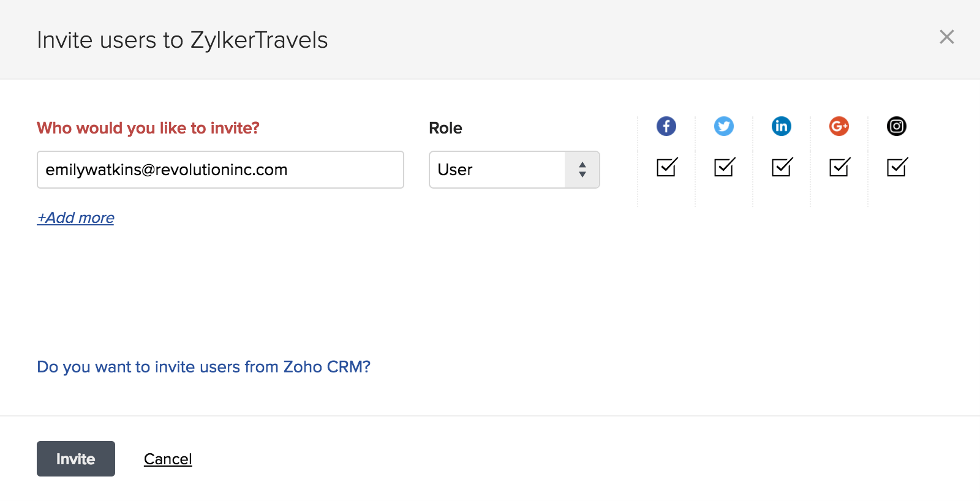Click the Twitter bird icon

(x=724, y=126)
